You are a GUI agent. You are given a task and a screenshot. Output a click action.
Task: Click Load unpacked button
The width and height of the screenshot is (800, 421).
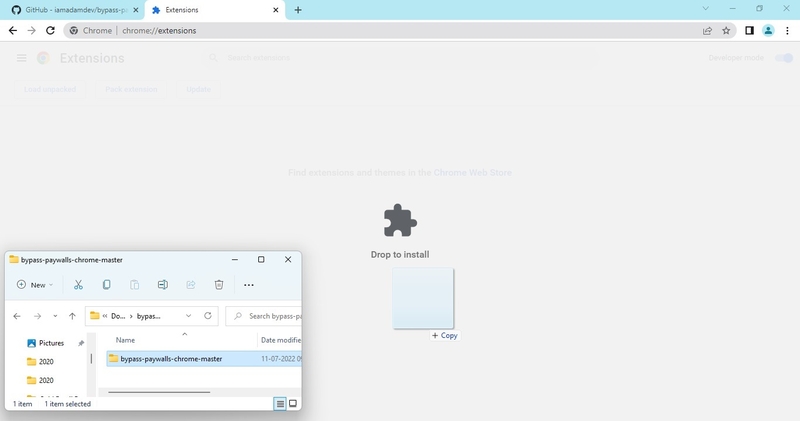coord(50,89)
